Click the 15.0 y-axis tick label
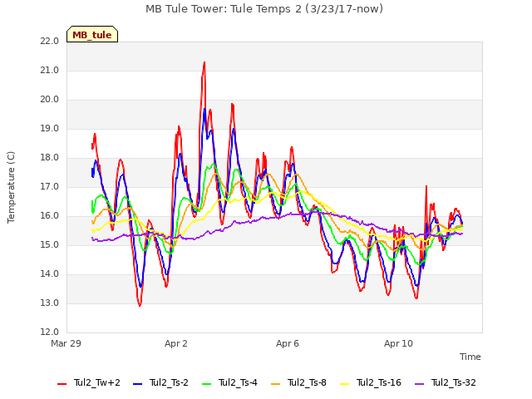 pyautogui.click(x=50, y=245)
